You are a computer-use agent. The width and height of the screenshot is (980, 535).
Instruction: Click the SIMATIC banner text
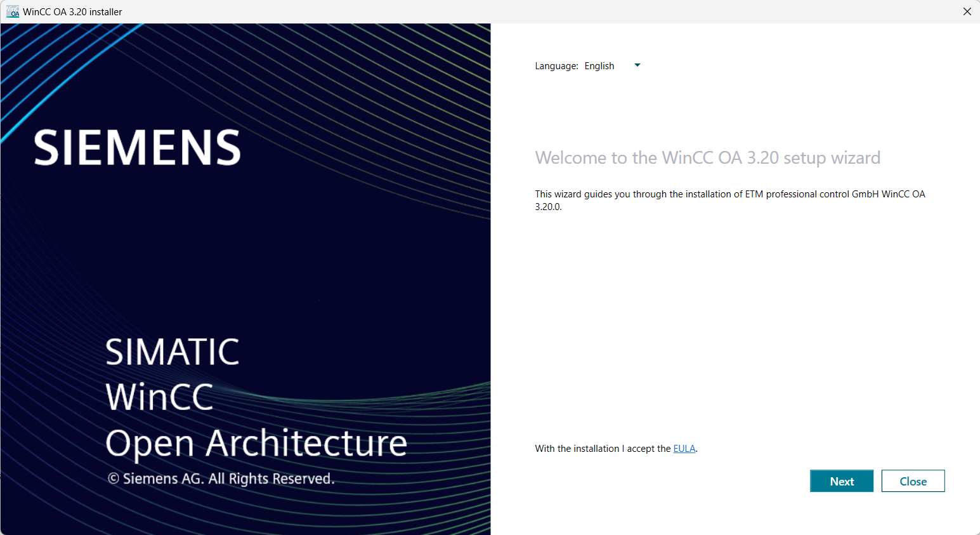click(x=173, y=352)
